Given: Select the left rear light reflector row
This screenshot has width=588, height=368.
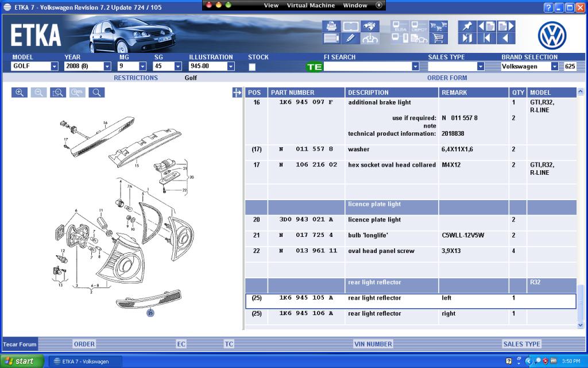Looking at the screenshot, I should 411,301.
